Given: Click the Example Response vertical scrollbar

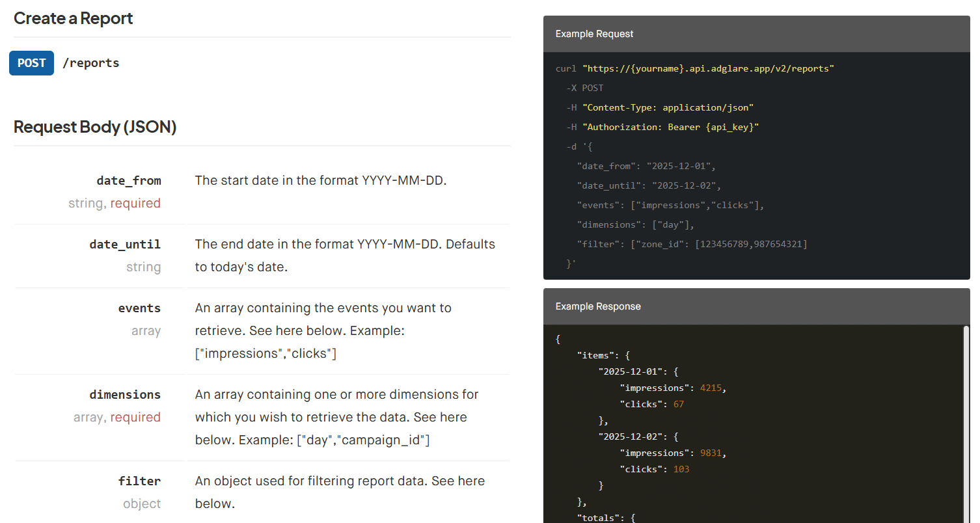Looking at the screenshot, I should [966, 423].
